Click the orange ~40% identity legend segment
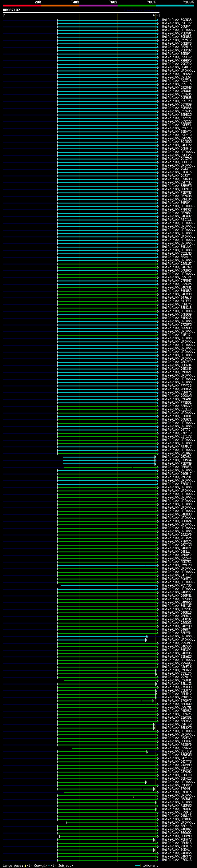Viewport: 197px width, 868px height. pos(60,6)
